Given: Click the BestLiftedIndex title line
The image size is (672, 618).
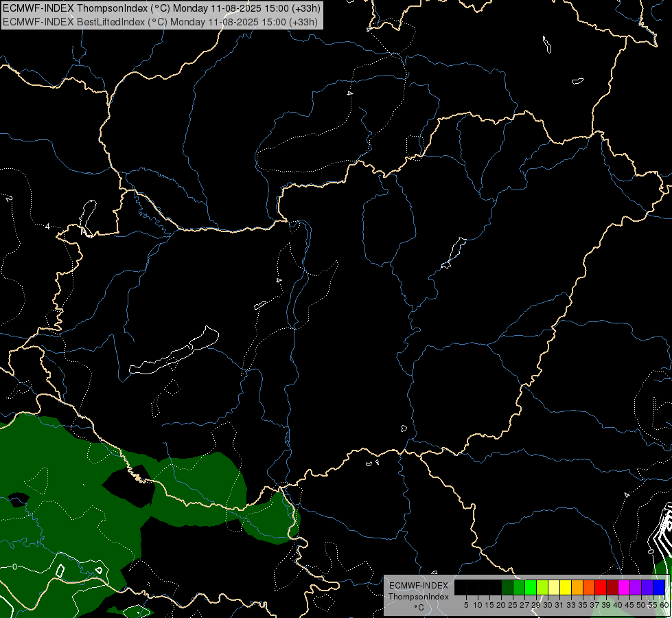Looking at the screenshot, I should (160, 22).
